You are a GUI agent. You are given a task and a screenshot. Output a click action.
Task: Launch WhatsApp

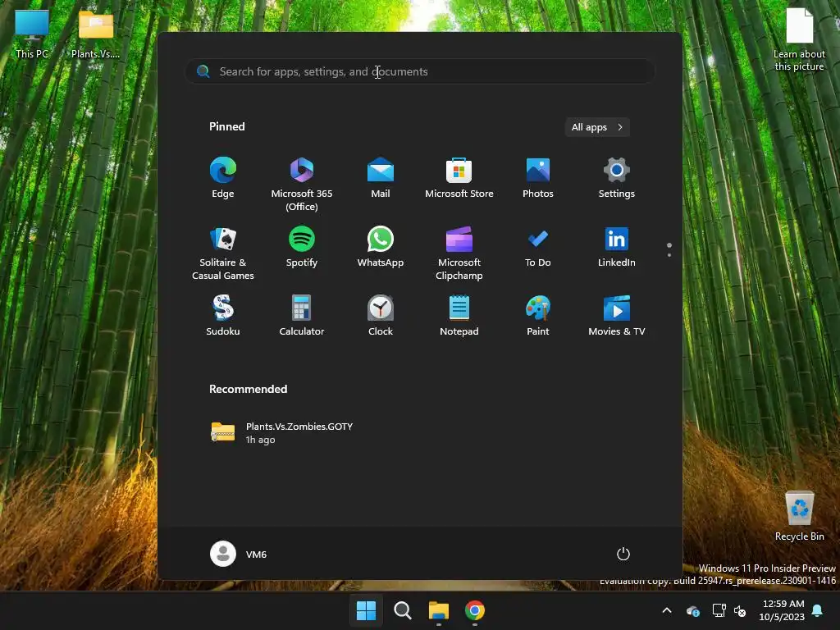[381, 248]
